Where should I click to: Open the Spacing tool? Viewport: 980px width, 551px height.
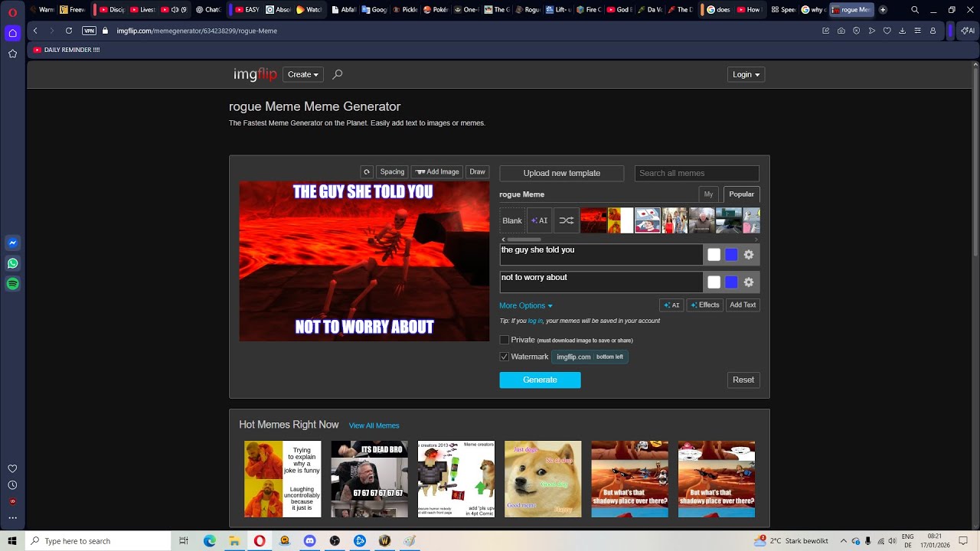point(392,172)
